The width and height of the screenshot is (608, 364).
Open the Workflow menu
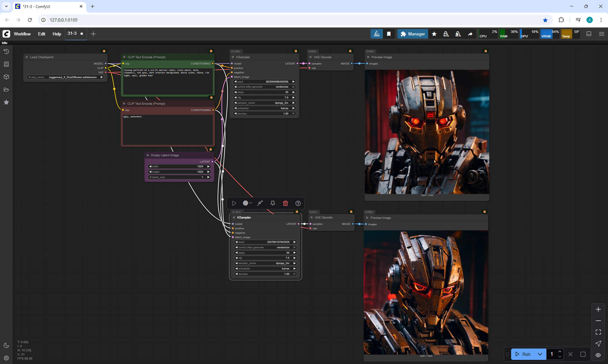point(22,34)
